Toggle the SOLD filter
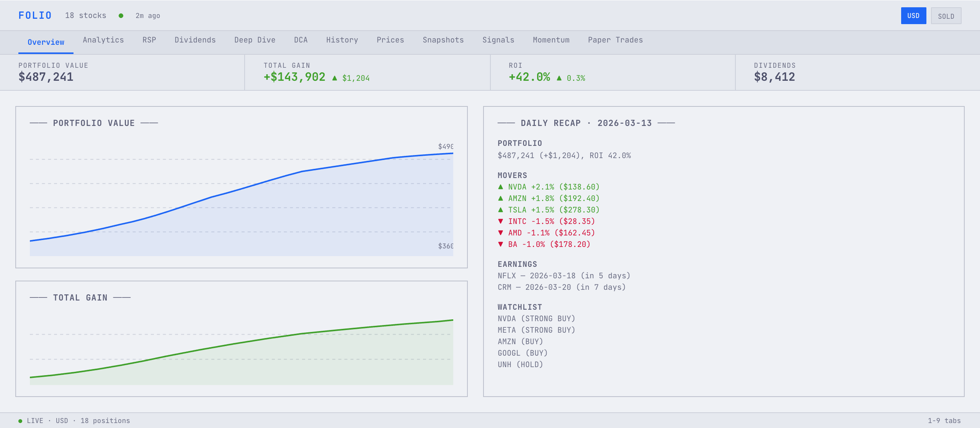This screenshot has height=428, width=980. pos(946,16)
